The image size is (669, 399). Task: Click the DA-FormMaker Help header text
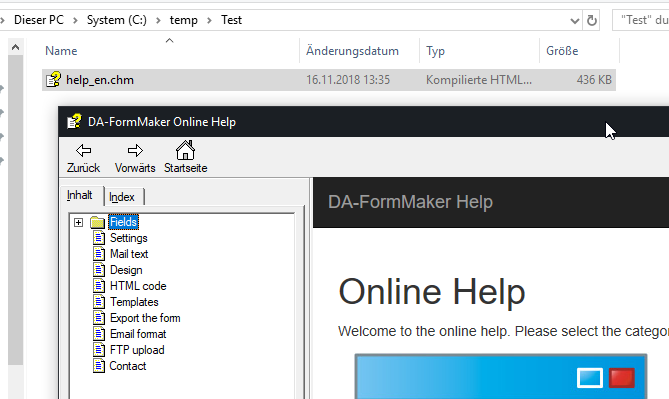click(410, 202)
